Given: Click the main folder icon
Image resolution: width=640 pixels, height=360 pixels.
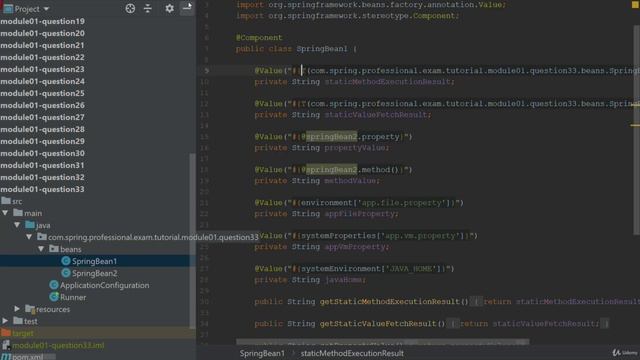Looking at the screenshot, I should click(x=18, y=213).
